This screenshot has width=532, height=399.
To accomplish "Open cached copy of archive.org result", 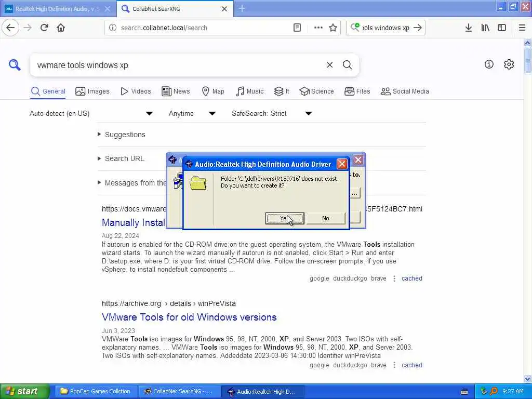I will pyautogui.click(x=412, y=365).
